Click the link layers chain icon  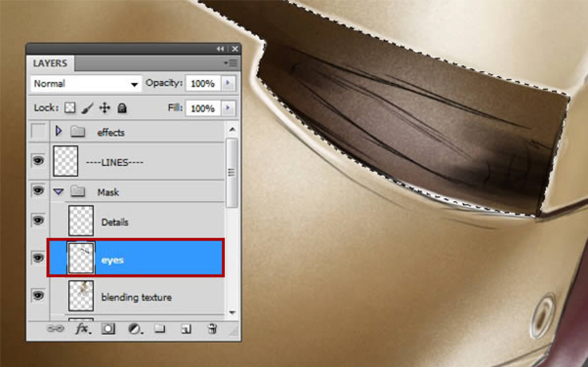click(x=55, y=329)
